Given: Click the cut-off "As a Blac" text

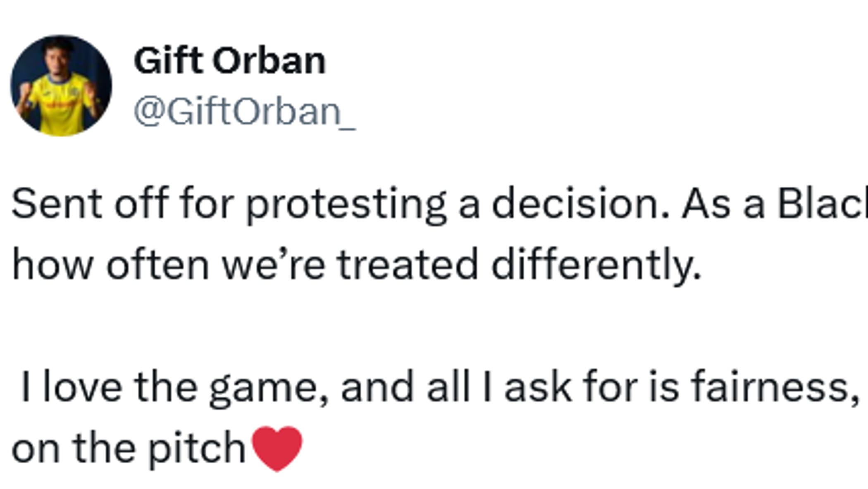Looking at the screenshot, I should pyautogui.click(x=775, y=203).
